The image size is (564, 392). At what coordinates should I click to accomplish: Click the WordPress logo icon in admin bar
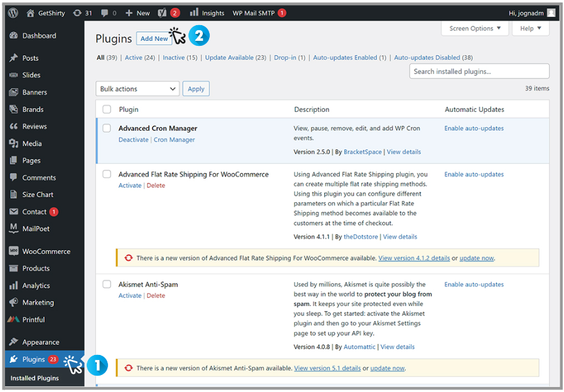coord(14,13)
